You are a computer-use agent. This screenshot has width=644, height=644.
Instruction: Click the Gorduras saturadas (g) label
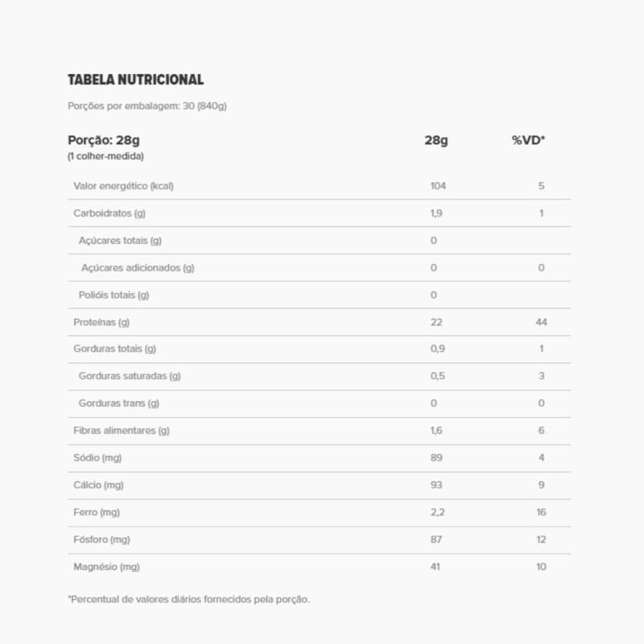129,376
